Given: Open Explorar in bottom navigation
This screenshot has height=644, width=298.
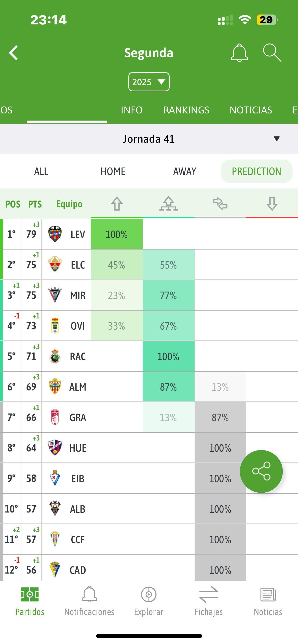Looking at the screenshot, I should click(149, 602).
